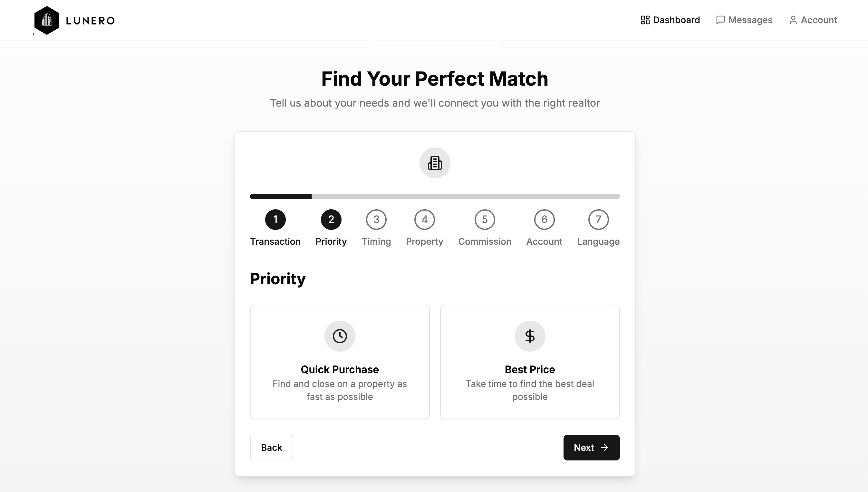868x492 pixels.
Task: Click the building icon above the progress bar
Action: tap(435, 163)
